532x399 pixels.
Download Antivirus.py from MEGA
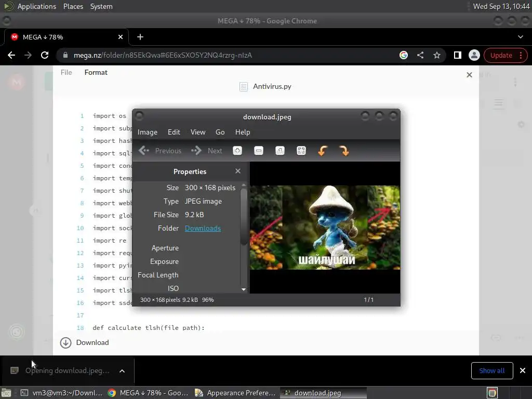click(x=85, y=343)
